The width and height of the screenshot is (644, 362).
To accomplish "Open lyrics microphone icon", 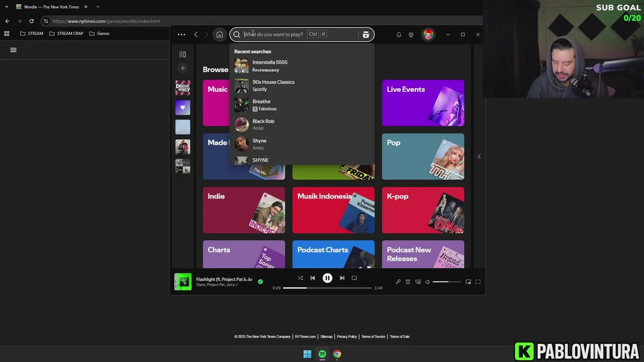I will pyautogui.click(x=398, y=282).
